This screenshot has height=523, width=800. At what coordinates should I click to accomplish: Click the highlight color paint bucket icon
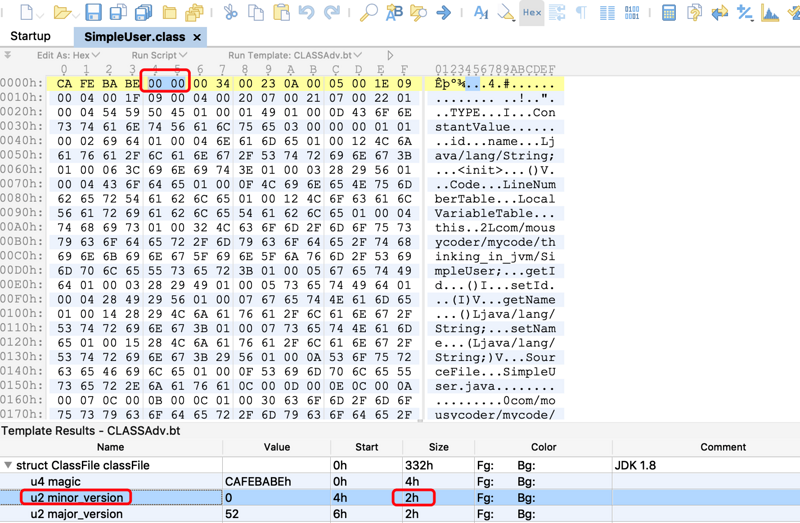click(506, 12)
